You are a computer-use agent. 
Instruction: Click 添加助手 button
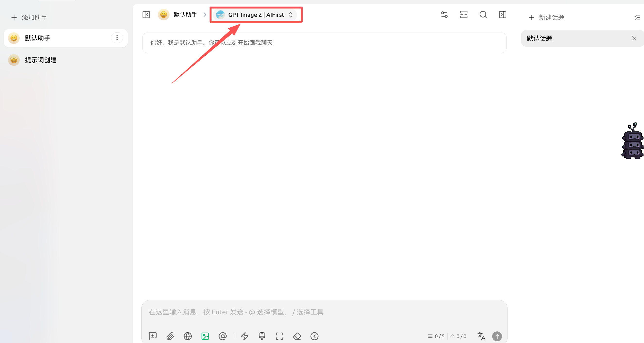tap(29, 17)
